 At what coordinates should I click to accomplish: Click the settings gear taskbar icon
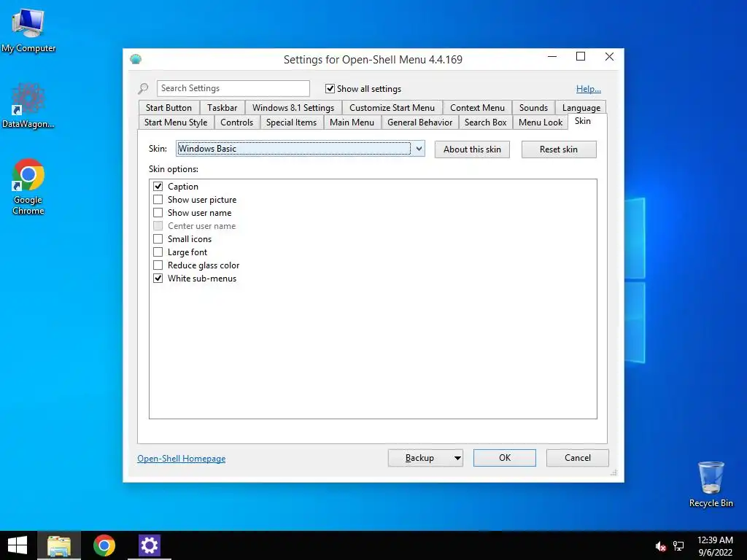(x=149, y=545)
